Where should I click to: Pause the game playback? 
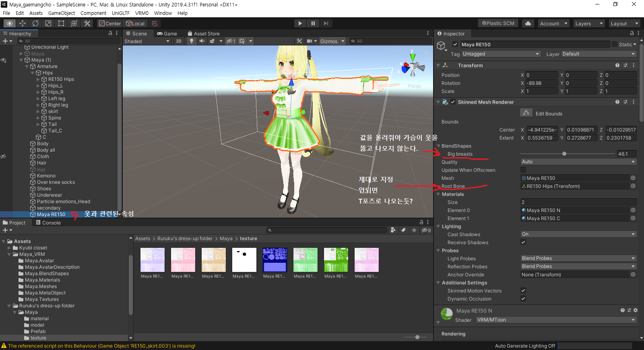[313, 23]
